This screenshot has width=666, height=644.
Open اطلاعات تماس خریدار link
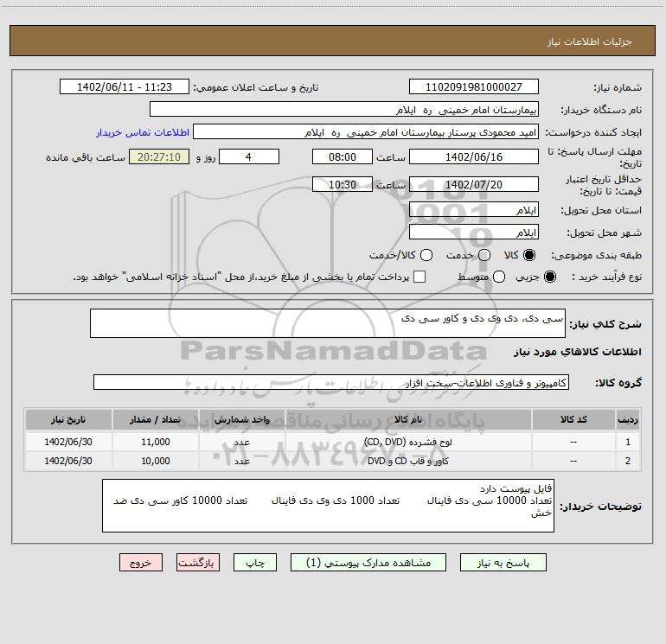pos(143,132)
